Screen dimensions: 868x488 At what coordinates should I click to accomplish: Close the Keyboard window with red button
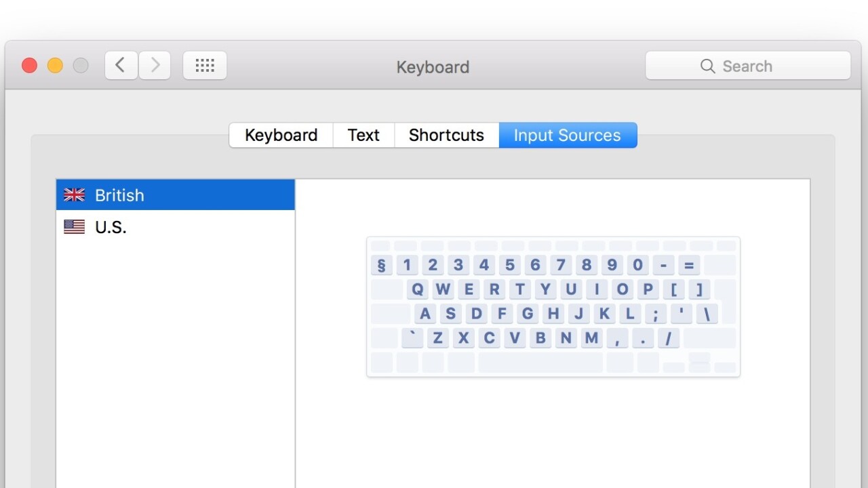click(29, 66)
